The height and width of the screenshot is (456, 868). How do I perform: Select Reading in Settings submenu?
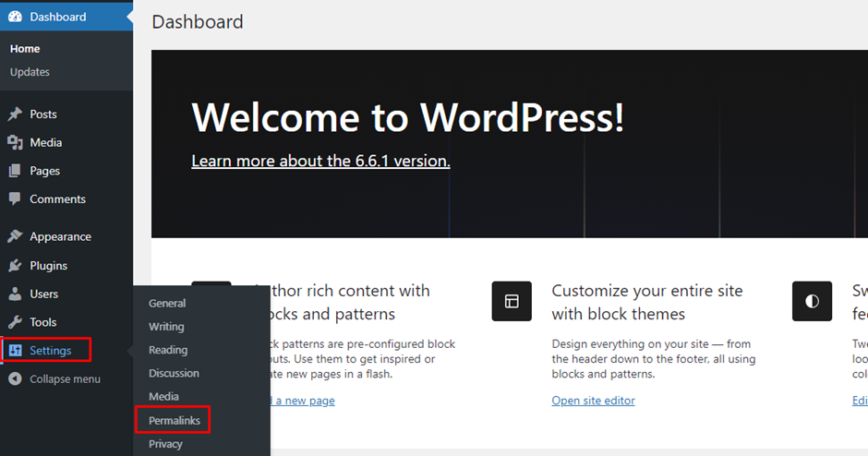[x=168, y=350]
